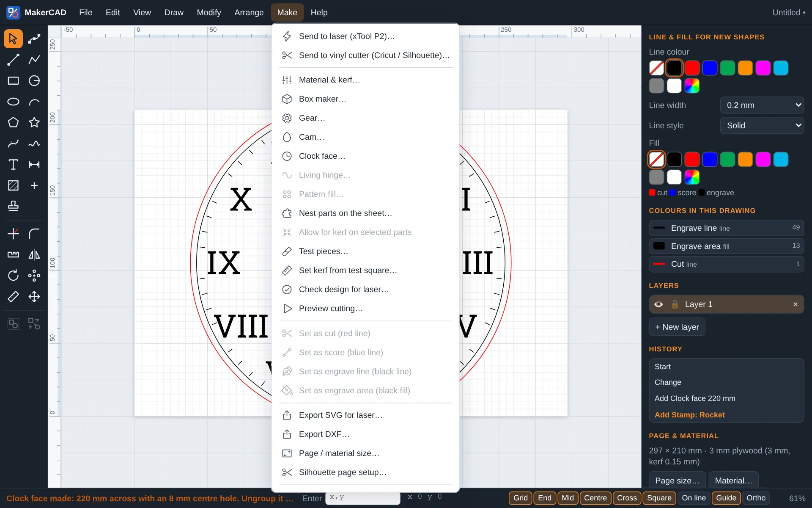Toggle Layer 1 lock icon
Viewport: 812px width, 508px height.
click(675, 304)
